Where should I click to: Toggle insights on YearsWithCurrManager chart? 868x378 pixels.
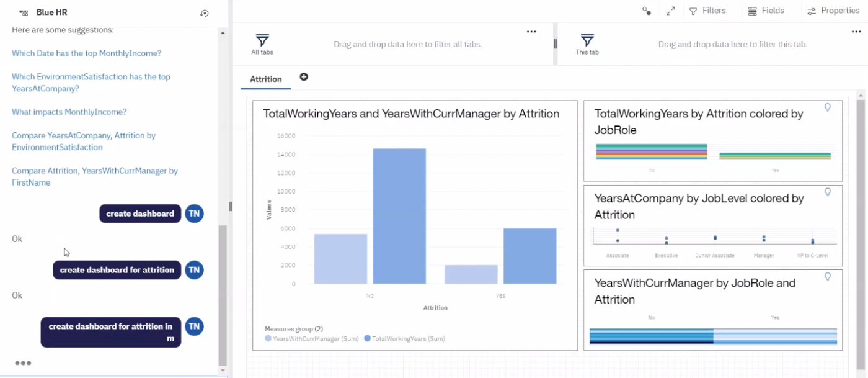pyautogui.click(x=828, y=277)
